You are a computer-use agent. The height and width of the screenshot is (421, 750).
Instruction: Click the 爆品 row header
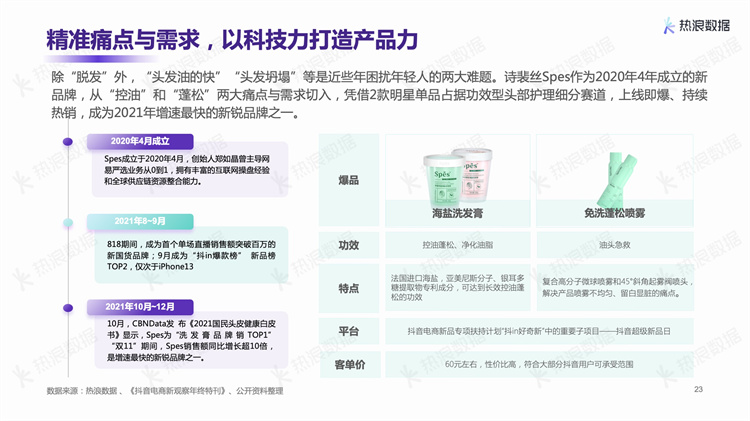[x=348, y=181]
